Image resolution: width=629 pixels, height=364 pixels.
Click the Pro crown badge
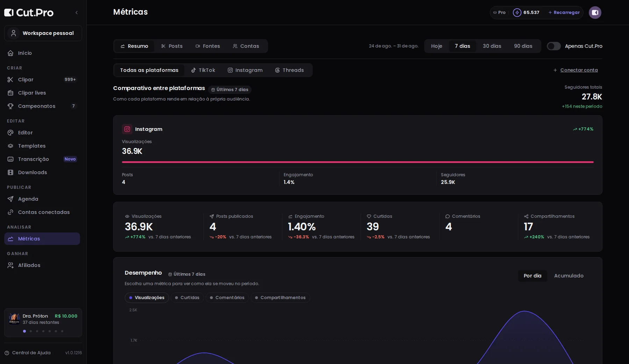coord(499,13)
